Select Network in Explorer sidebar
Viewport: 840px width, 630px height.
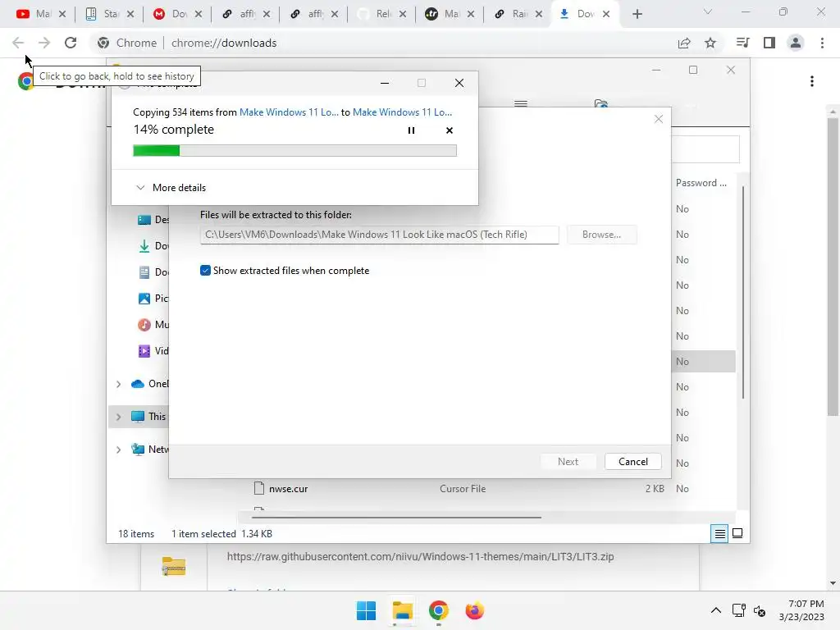coord(150,450)
